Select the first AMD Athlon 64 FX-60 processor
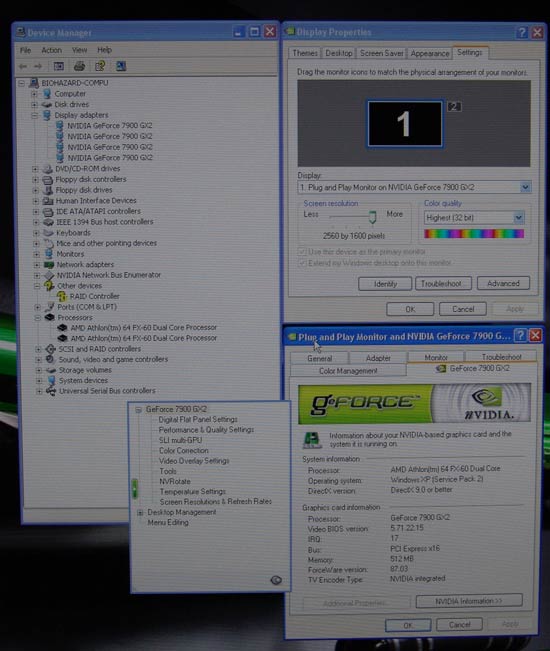The height and width of the screenshot is (651, 550). [x=143, y=327]
